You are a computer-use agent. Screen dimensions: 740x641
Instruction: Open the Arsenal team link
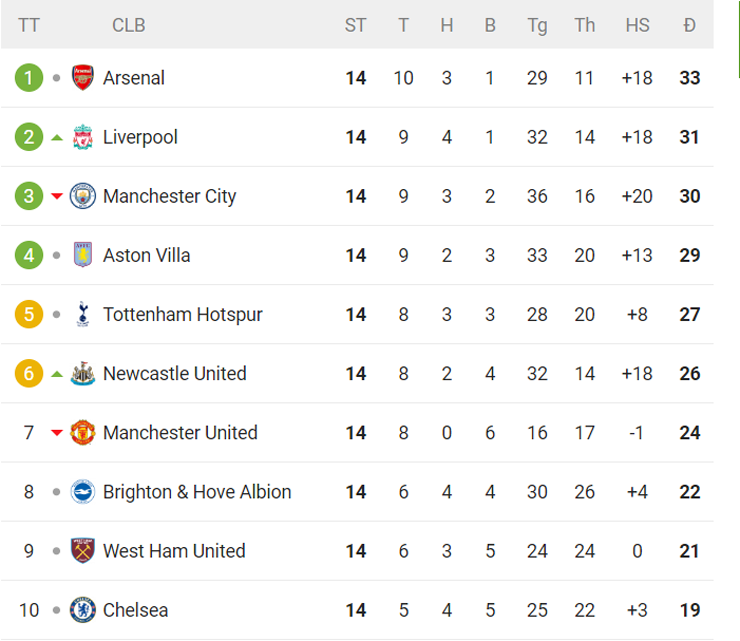(x=134, y=78)
